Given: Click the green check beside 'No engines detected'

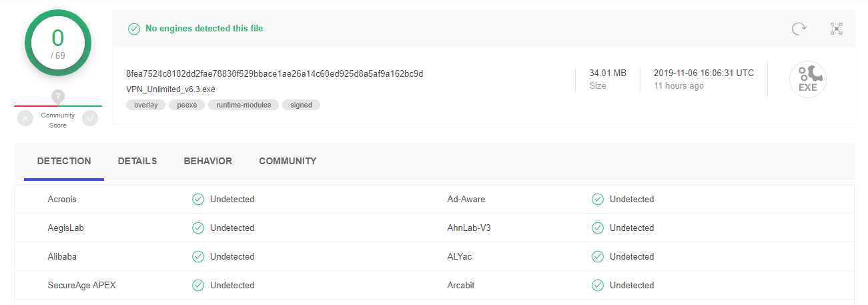Looking at the screenshot, I should 134,29.
